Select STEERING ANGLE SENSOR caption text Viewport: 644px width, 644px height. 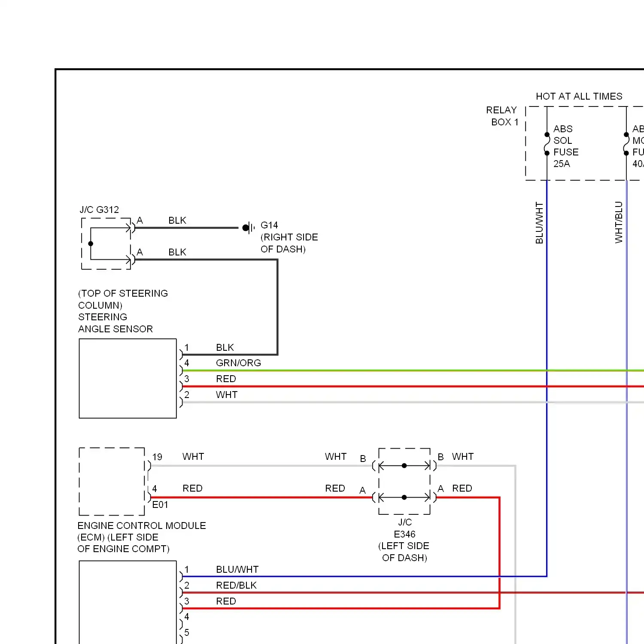point(115,323)
